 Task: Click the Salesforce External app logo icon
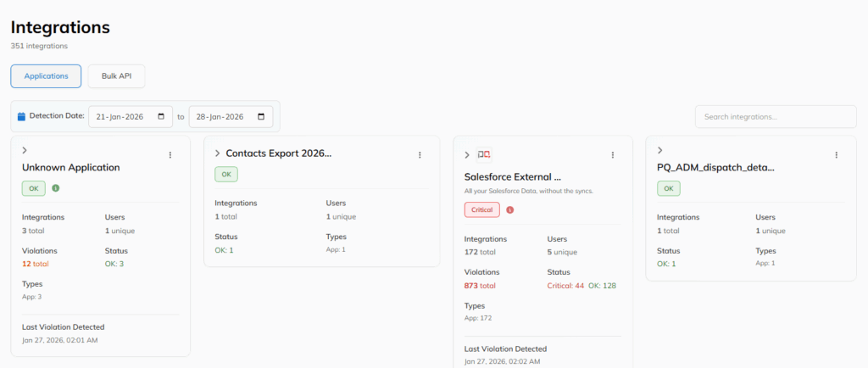click(484, 155)
